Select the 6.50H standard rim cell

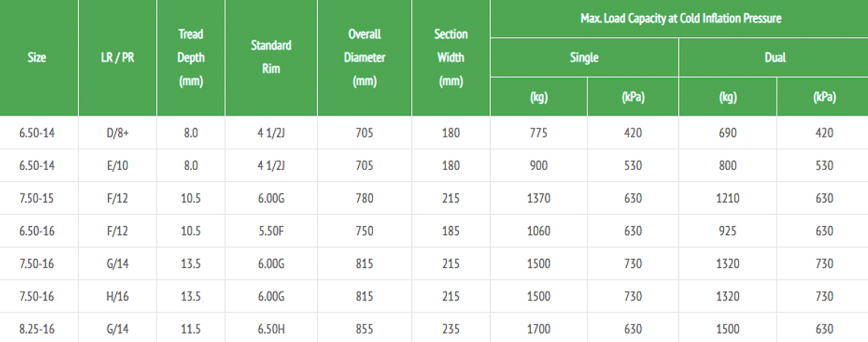271,329
